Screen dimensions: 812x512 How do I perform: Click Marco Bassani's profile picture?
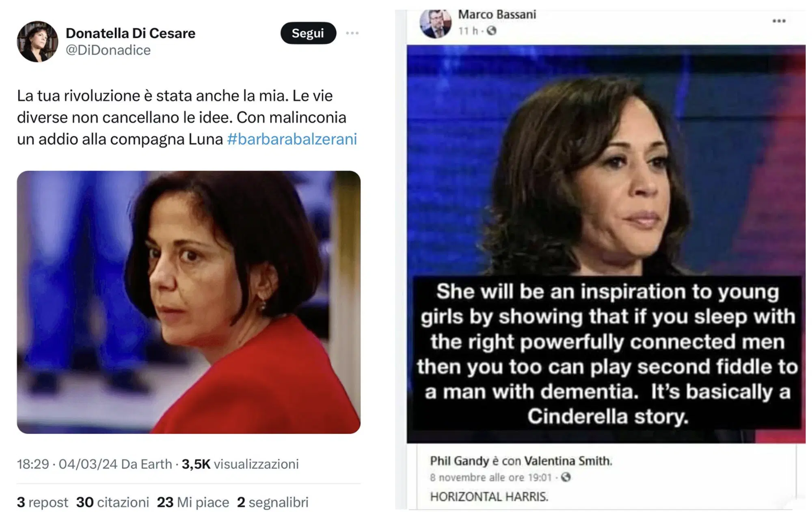(x=435, y=23)
